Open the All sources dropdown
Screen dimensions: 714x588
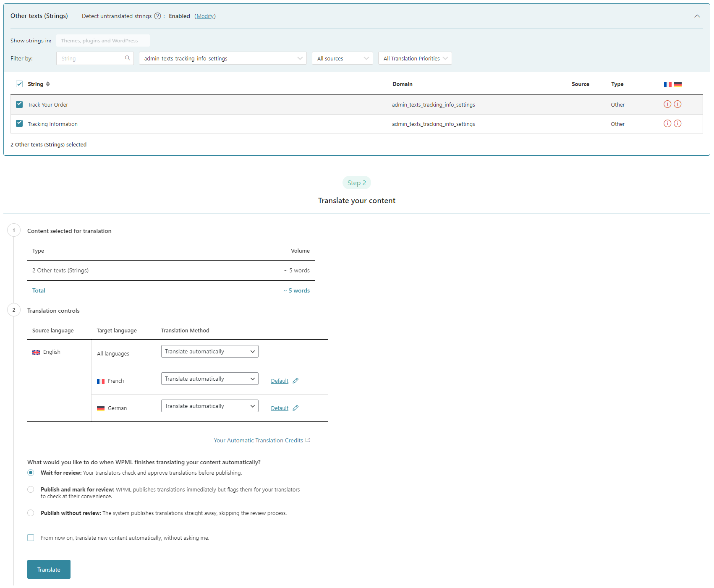point(342,58)
